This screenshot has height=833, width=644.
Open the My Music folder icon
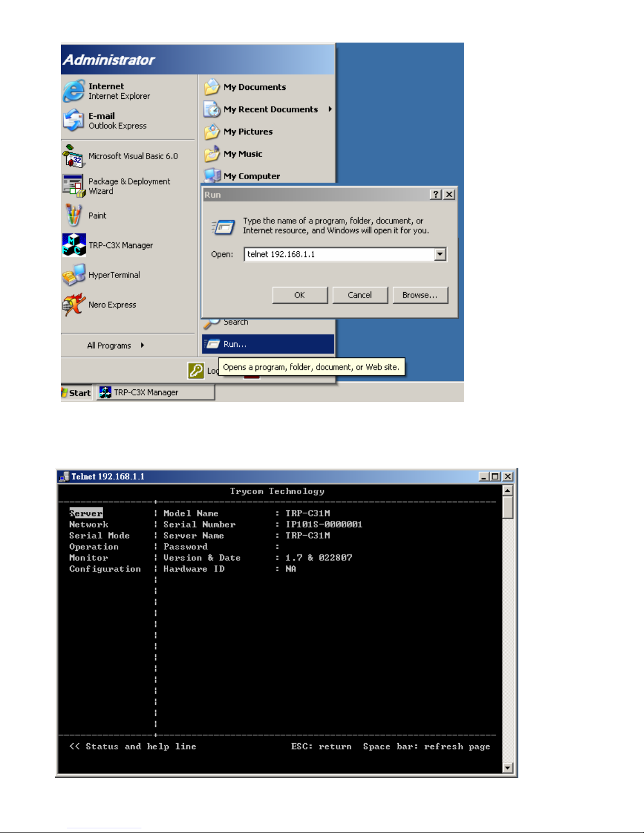click(x=212, y=154)
